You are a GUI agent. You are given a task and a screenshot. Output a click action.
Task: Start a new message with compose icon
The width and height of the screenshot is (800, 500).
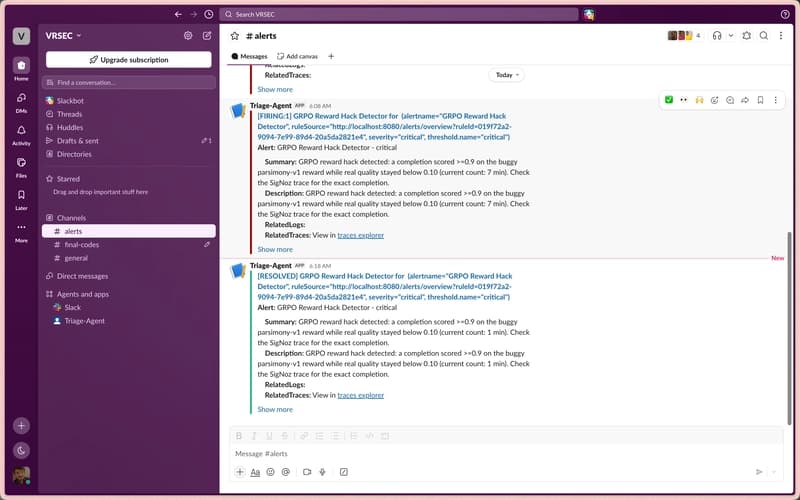pyautogui.click(x=207, y=35)
